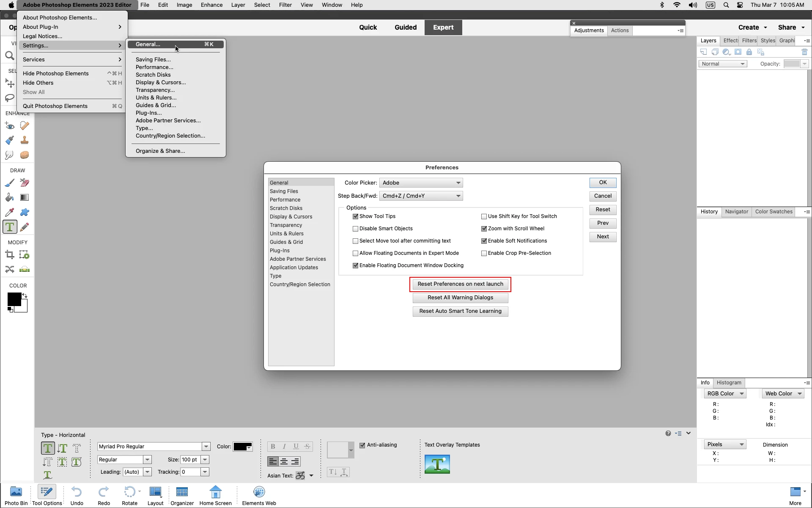Expand the Step Back/Fwd dropdown
The width and height of the screenshot is (812, 508).
point(421,196)
